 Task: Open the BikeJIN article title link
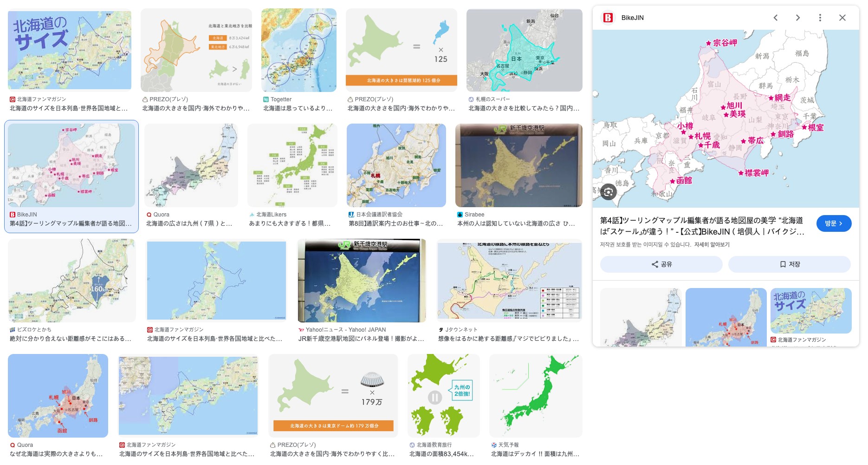coord(702,226)
